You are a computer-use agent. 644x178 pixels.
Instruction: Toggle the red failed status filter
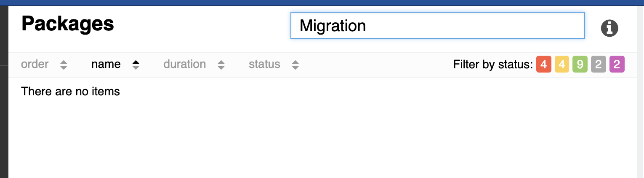[544, 65]
